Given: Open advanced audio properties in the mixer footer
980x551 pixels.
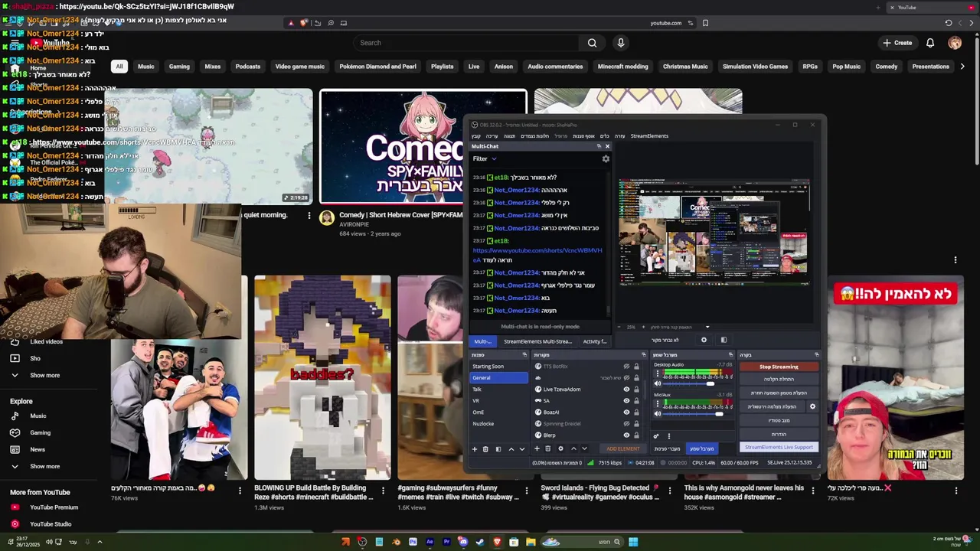Looking at the screenshot, I should 656,436.
